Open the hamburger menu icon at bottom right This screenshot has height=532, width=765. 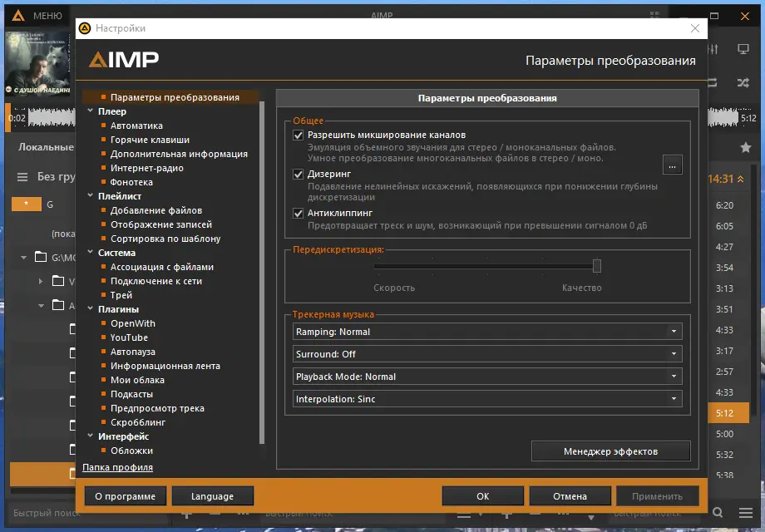(x=746, y=513)
